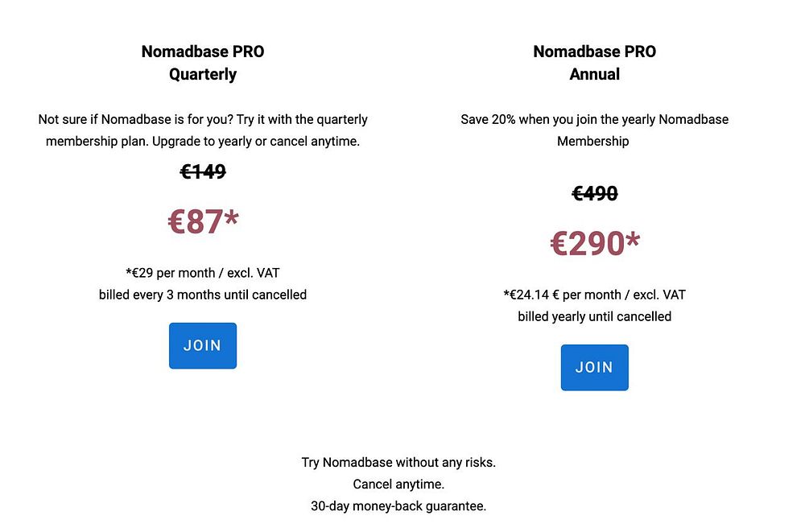Click the crossed-out €490 price
The image size is (805, 532).
point(594,193)
